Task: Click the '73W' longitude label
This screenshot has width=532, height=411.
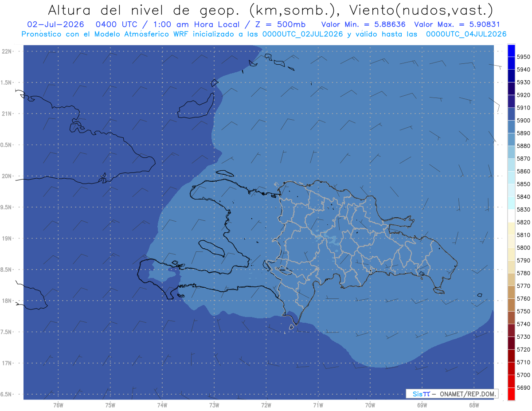Action: point(214,405)
